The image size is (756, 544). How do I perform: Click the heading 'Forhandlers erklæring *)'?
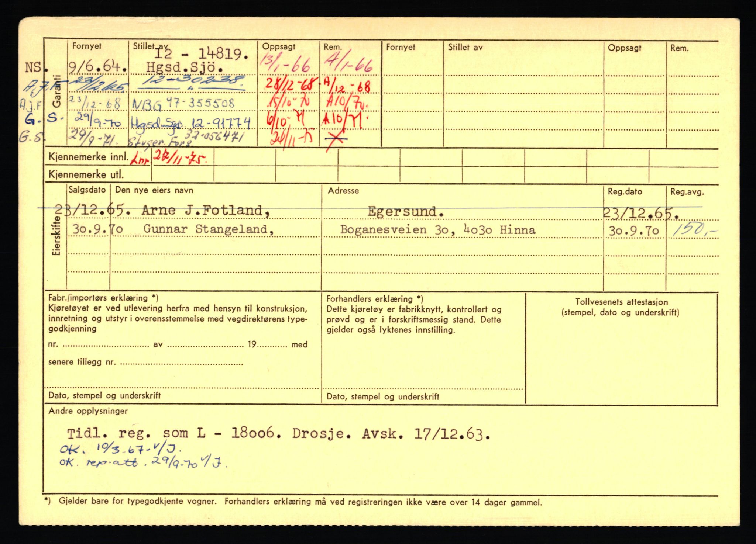click(x=375, y=299)
